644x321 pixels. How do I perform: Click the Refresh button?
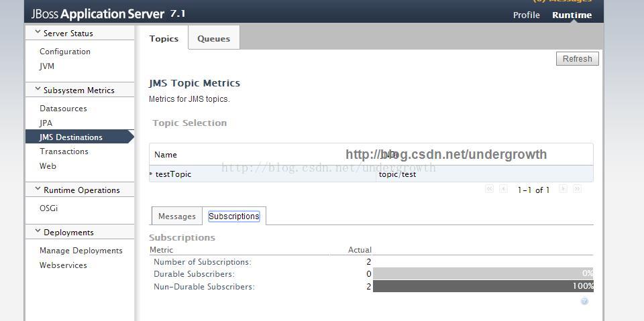click(577, 59)
